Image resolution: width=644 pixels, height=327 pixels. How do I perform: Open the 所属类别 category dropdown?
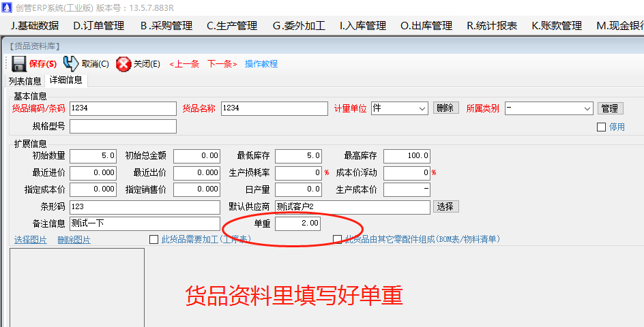pyautogui.click(x=587, y=108)
